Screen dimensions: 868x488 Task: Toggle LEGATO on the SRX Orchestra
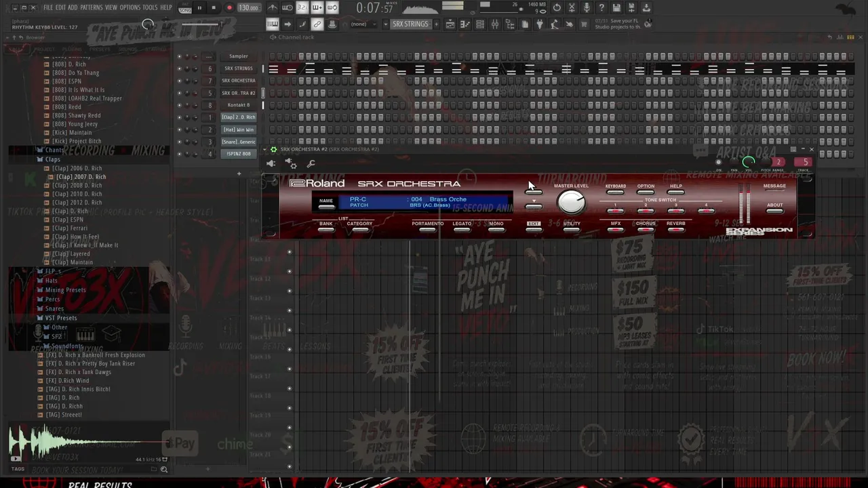pyautogui.click(x=462, y=230)
